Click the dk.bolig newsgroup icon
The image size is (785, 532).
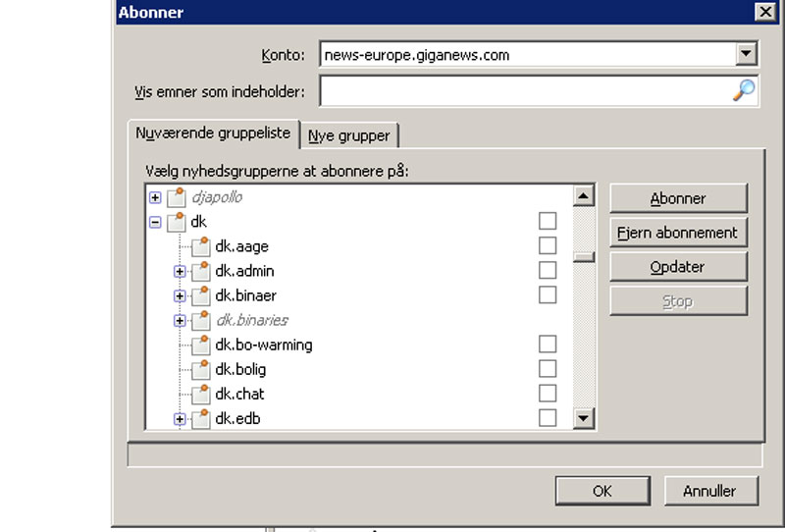tap(200, 370)
